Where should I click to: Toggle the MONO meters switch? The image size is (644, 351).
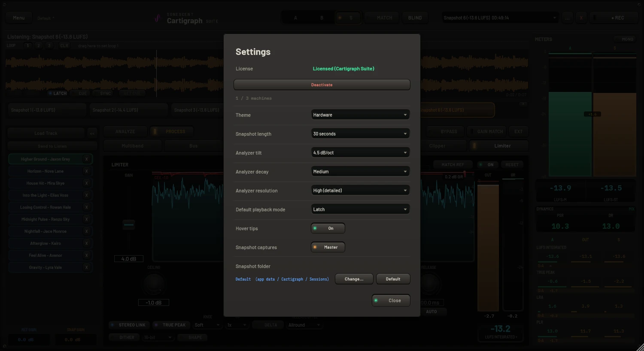pyautogui.click(x=625, y=39)
